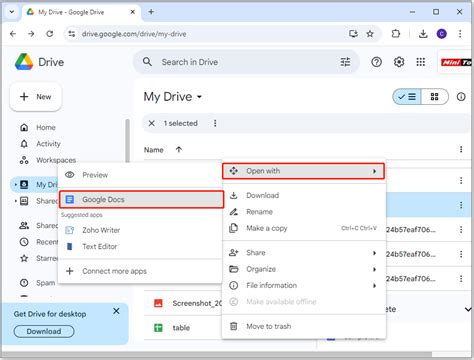Open the My Drive title dropdown
The image size is (474, 360).
[x=199, y=97]
